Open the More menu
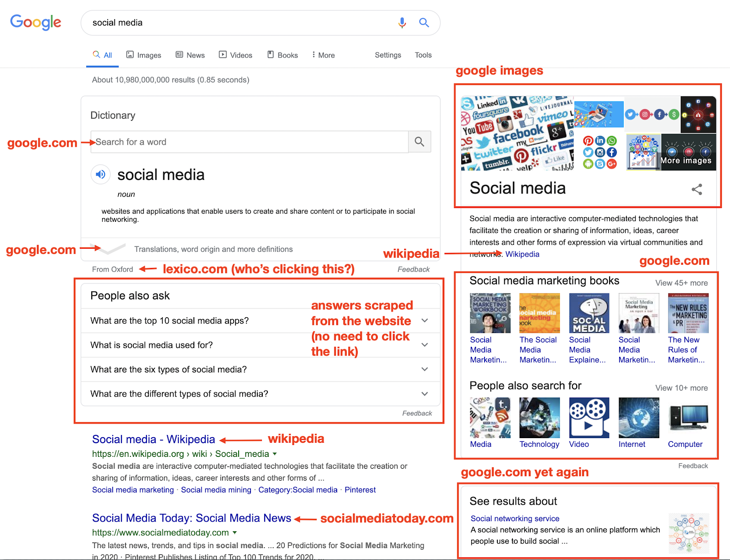The width and height of the screenshot is (730, 560). coord(323,55)
